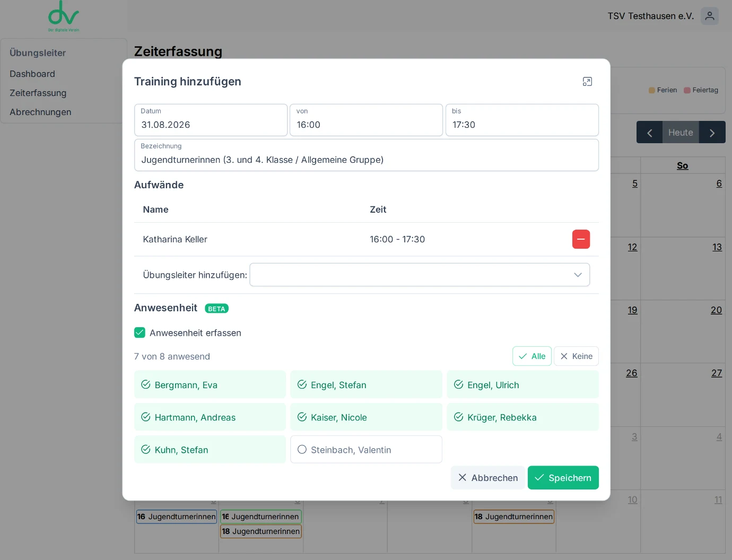732x560 pixels.
Task: Select Keine attendees button
Action: (577, 356)
